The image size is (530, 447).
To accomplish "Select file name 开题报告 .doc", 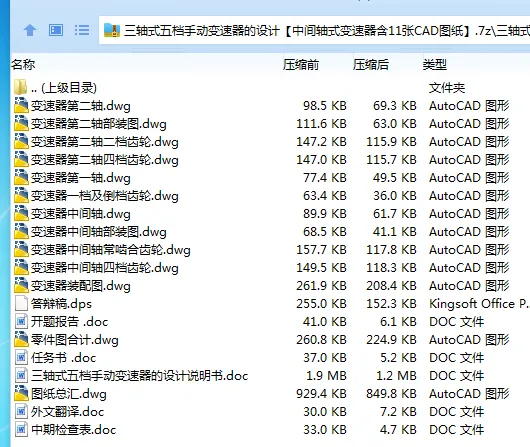I will (69, 322).
